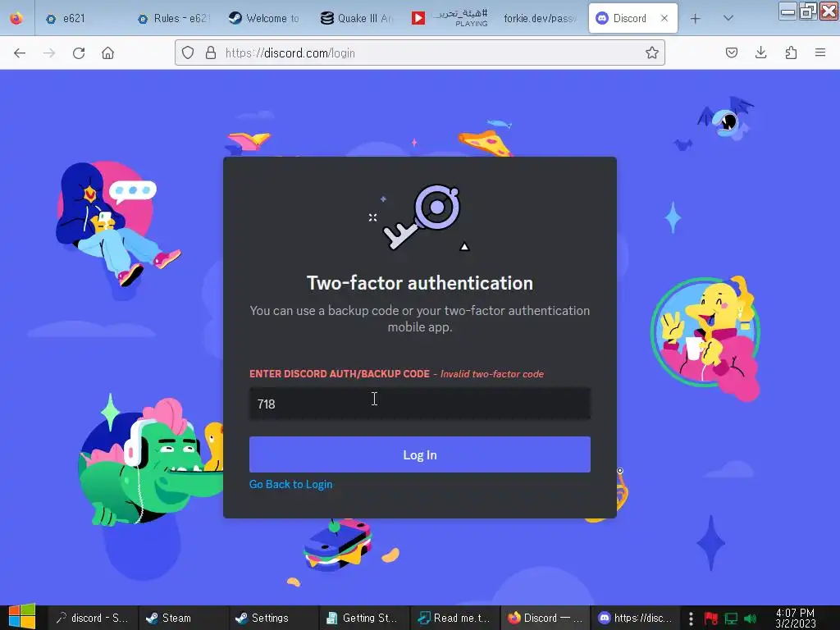Minimize the Firefox window

tap(787, 11)
